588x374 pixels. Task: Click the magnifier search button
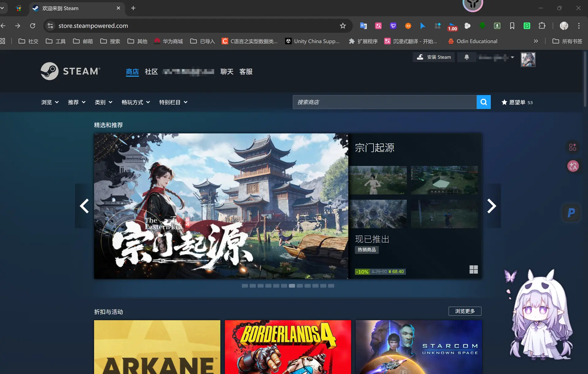(484, 102)
